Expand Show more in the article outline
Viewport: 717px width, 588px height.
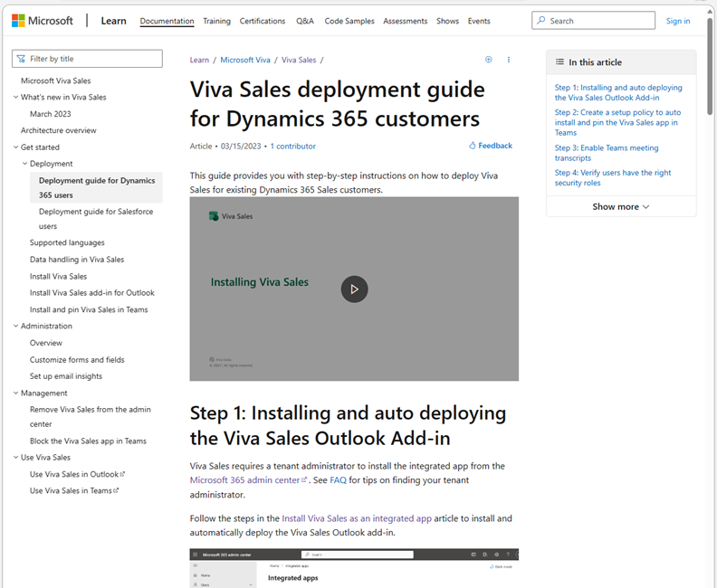(621, 206)
